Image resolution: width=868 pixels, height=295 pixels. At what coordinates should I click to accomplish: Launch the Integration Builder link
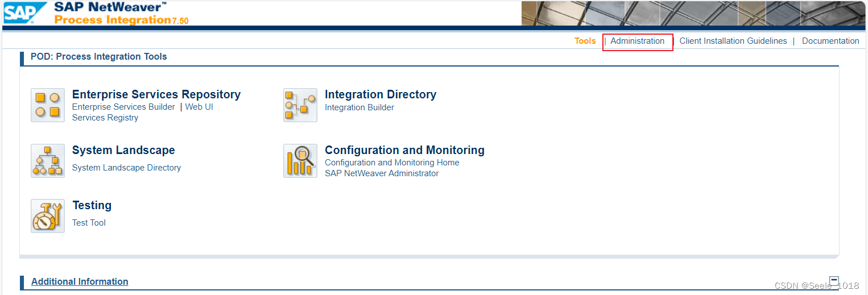(x=359, y=107)
